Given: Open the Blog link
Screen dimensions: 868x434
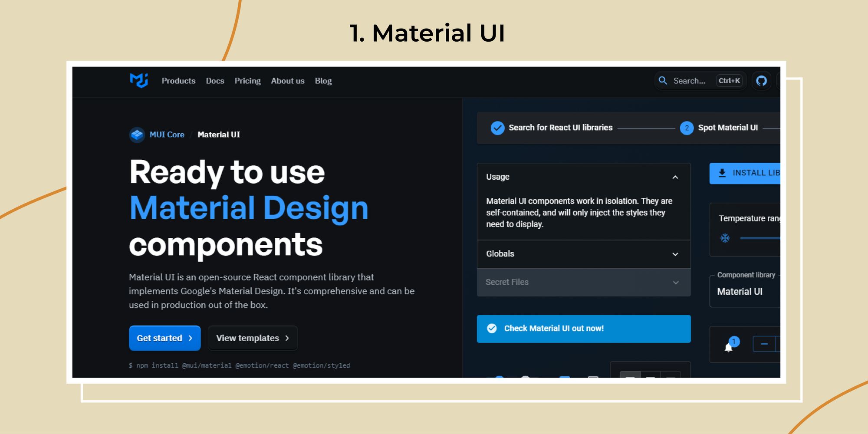Looking at the screenshot, I should pyautogui.click(x=323, y=81).
